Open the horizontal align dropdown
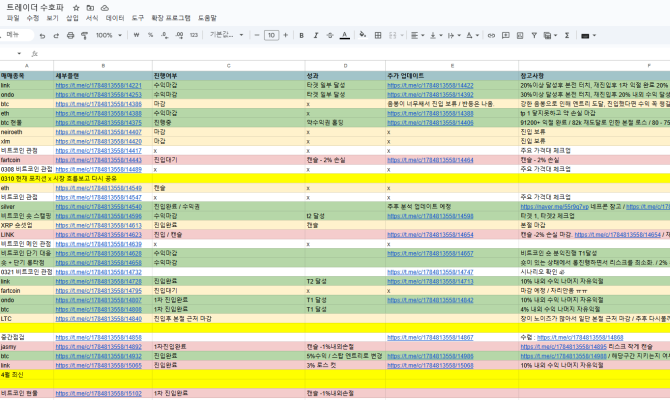This screenshot has width=670, height=400. pos(417,35)
